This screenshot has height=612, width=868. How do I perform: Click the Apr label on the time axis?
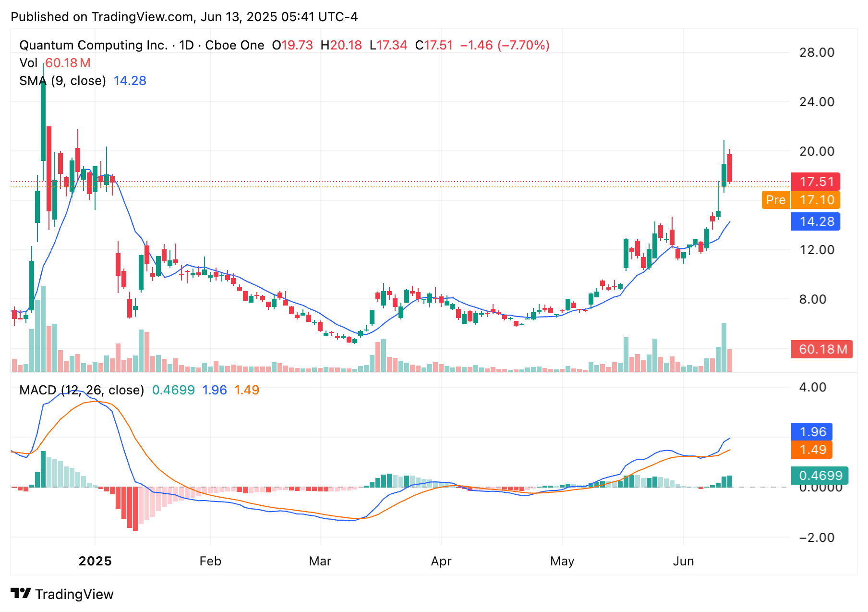point(441,561)
